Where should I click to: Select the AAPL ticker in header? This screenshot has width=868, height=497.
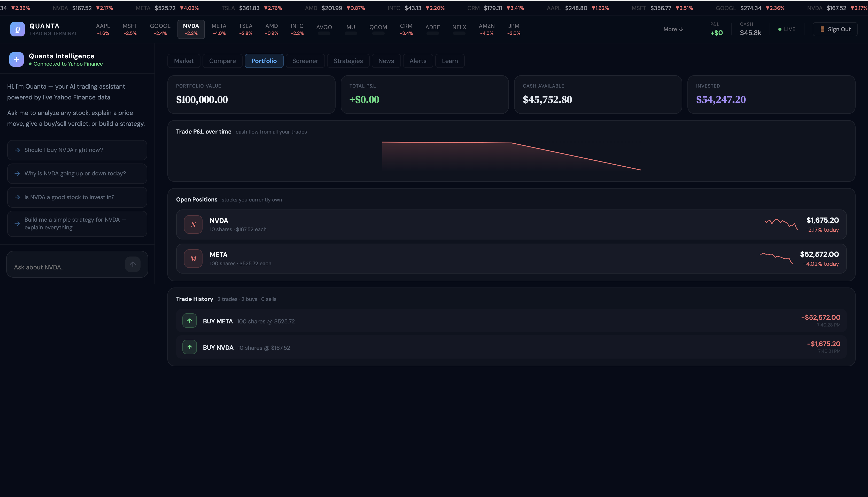click(x=103, y=29)
